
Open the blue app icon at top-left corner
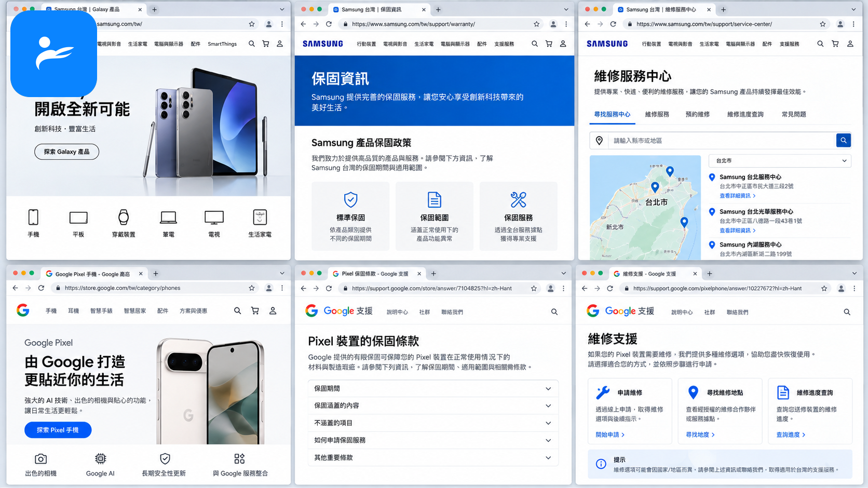(x=53, y=53)
